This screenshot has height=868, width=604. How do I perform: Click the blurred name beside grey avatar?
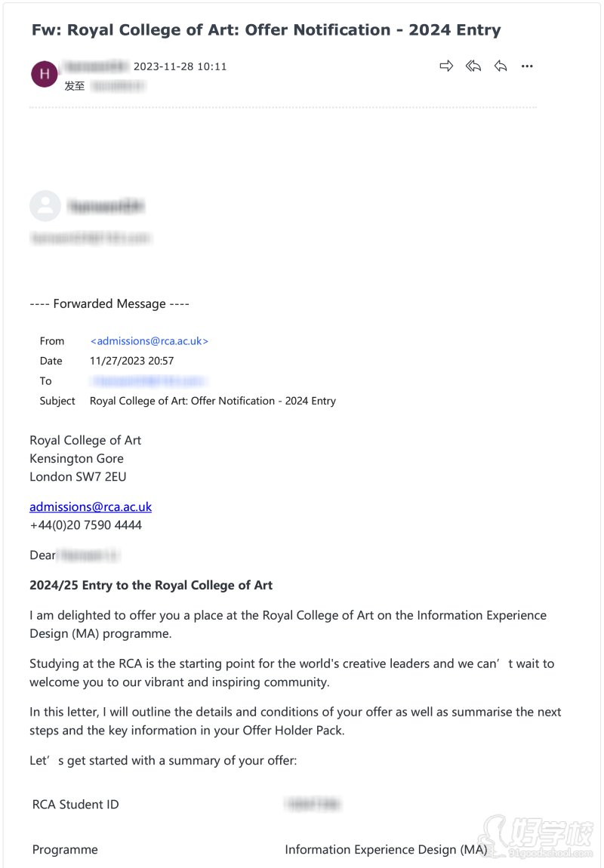(106, 206)
